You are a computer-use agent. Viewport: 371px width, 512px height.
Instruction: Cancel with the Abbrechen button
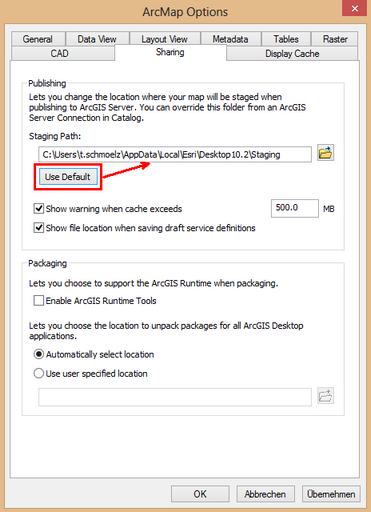click(265, 494)
